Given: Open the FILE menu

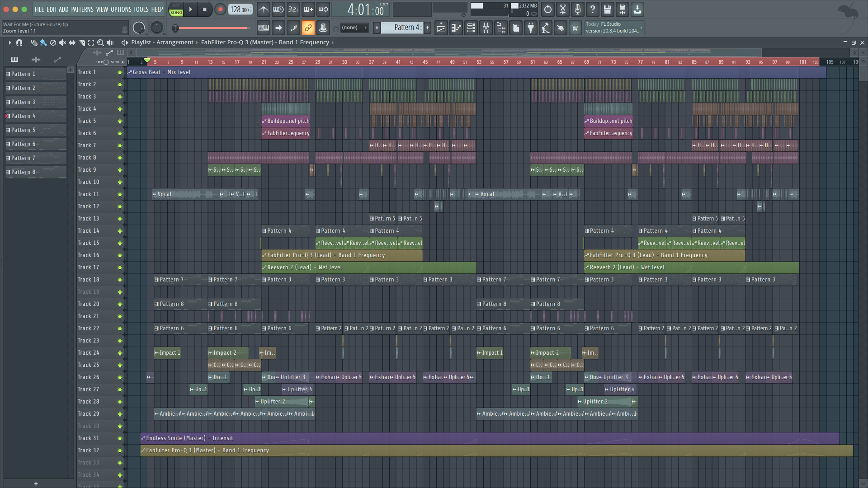Looking at the screenshot, I should click(x=39, y=9).
